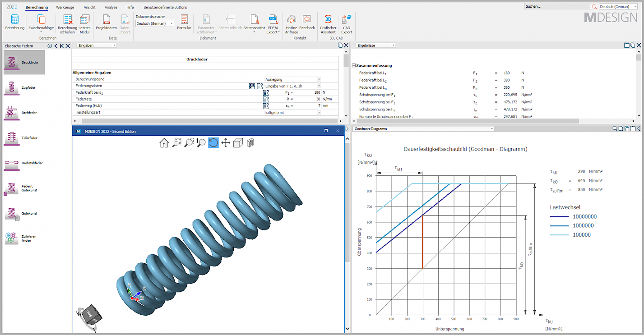Open the Formular view

[x=184, y=22]
